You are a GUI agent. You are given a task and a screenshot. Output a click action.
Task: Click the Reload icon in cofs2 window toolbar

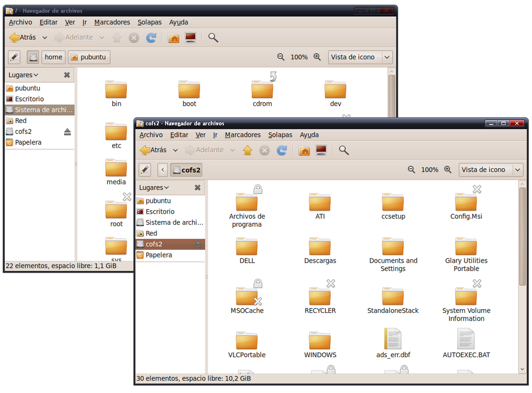[x=282, y=150]
